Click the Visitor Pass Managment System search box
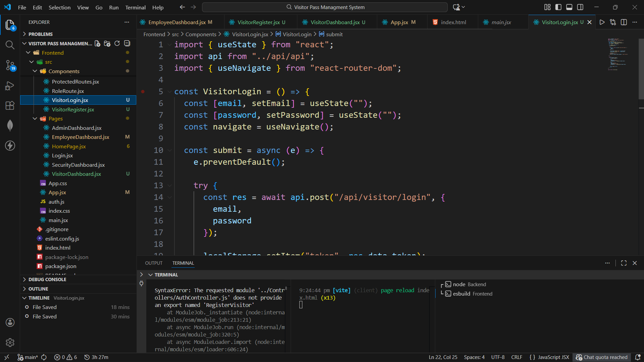Viewport: 644px width, 362px height. point(325,7)
